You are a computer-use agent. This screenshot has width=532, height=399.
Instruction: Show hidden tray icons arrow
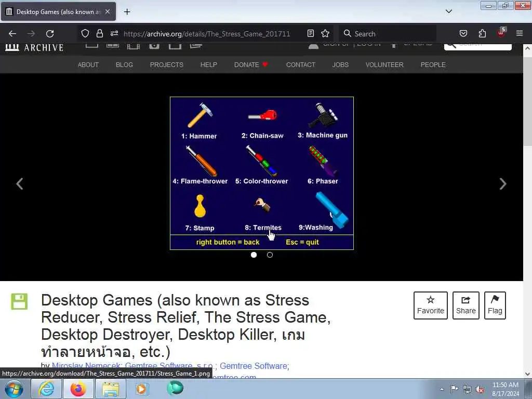coord(442,389)
